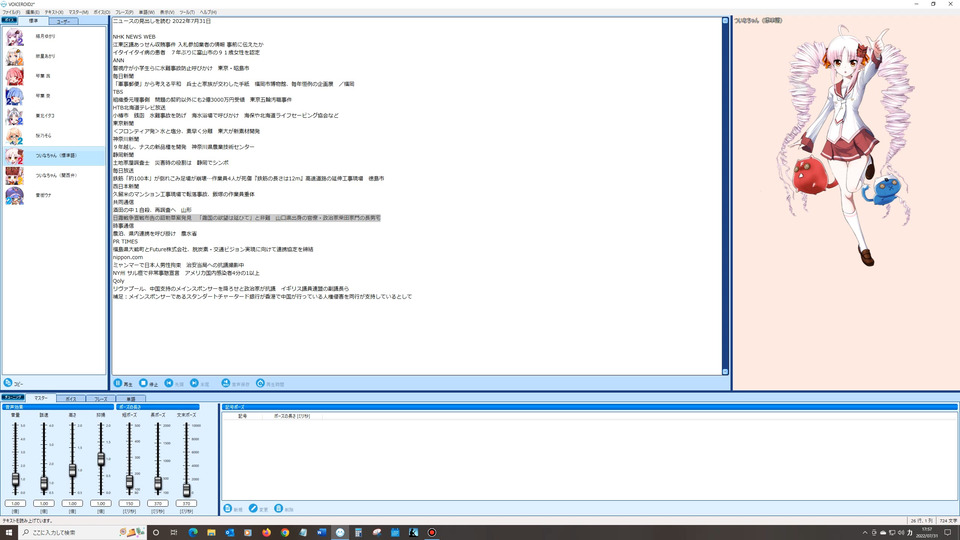This screenshot has width=960, height=540.
Task: Select 琴葉 茜 voice preset avatar
Action: pyautogui.click(x=15, y=77)
